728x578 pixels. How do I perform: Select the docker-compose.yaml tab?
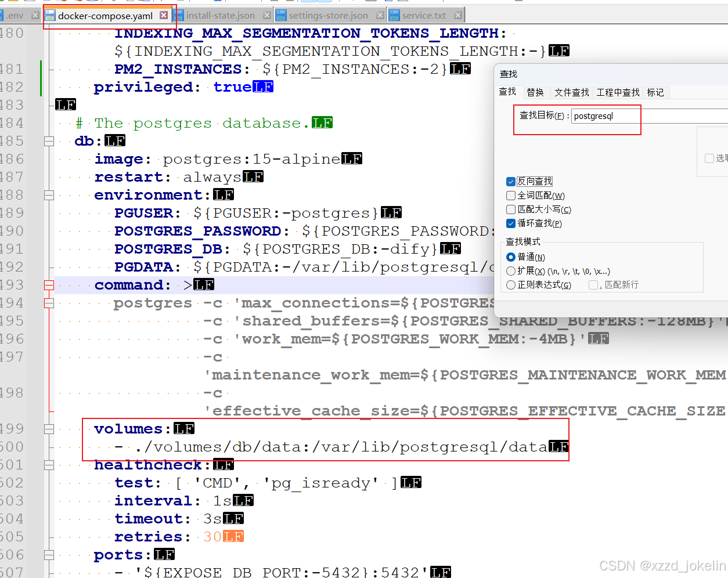click(x=106, y=16)
